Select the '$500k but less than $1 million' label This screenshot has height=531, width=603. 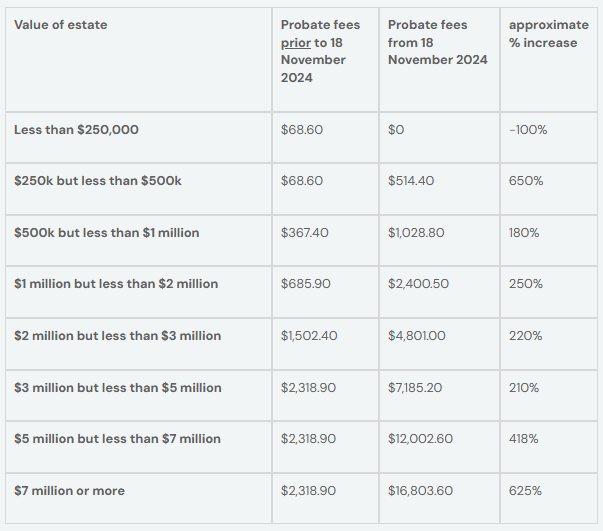106,233
